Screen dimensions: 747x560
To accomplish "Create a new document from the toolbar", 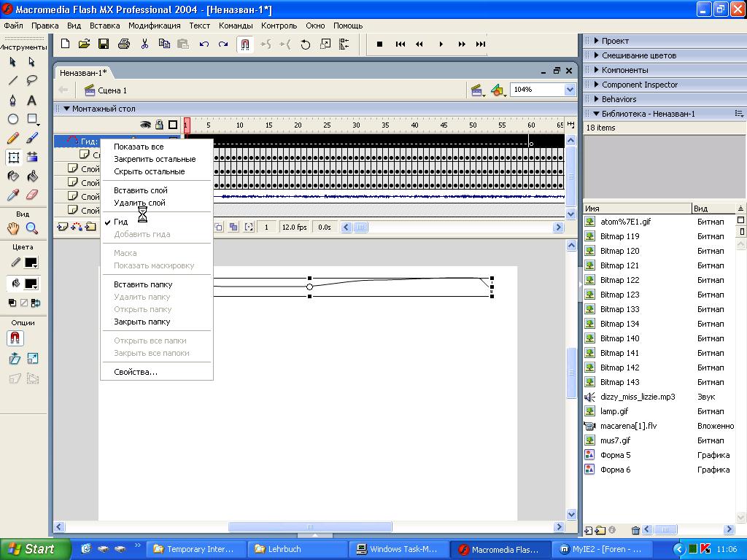I will click(x=65, y=44).
